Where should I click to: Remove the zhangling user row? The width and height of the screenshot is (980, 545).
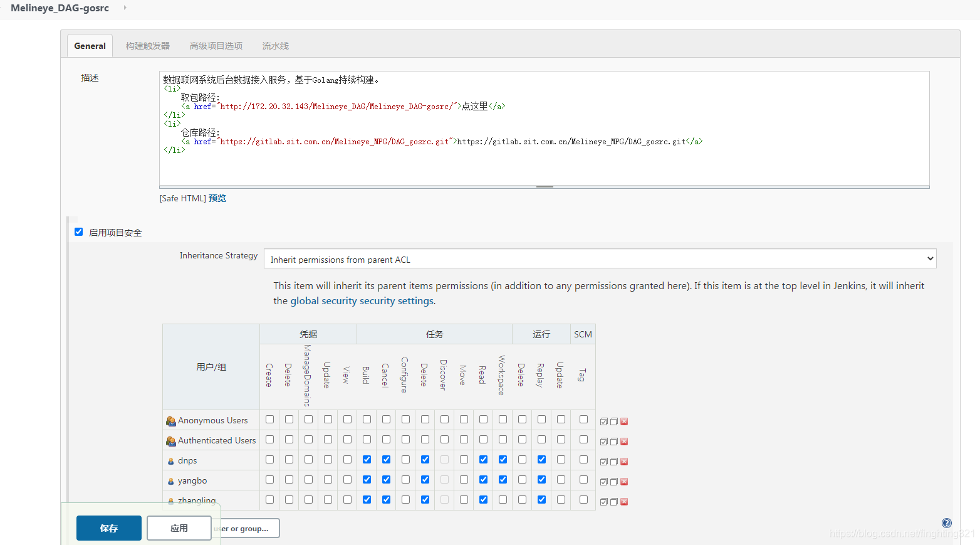[624, 502]
